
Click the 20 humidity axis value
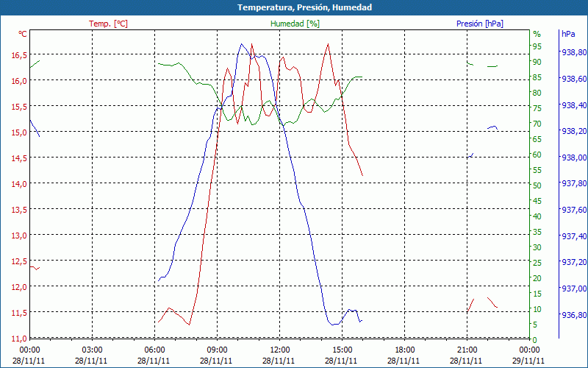537,278
